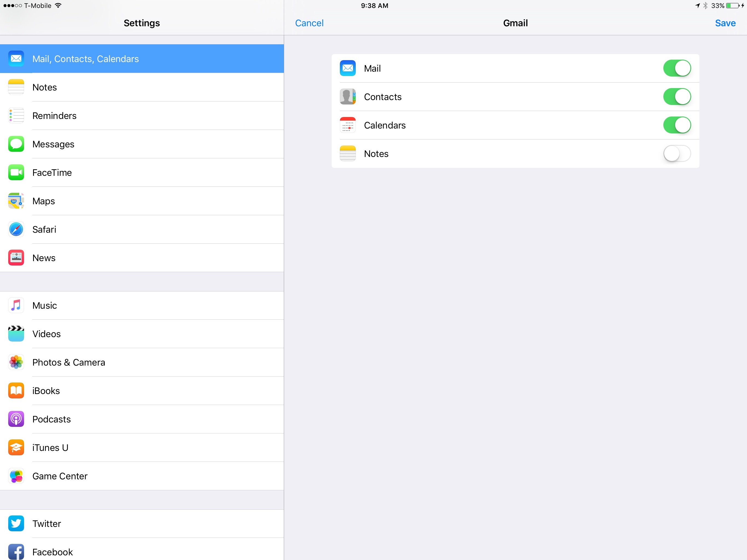Open Notes settings in the sidebar
Image resolution: width=747 pixels, height=560 pixels.
142,87
